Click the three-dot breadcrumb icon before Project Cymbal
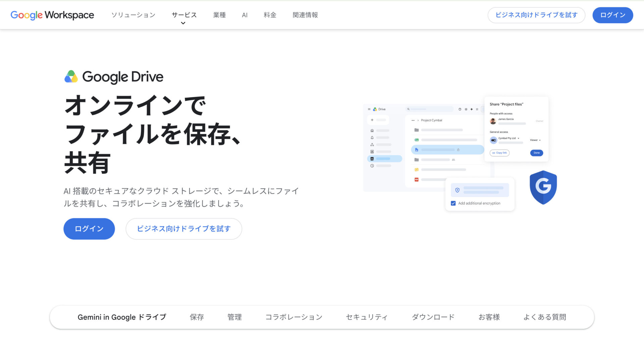The width and height of the screenshot is (644, 349). coord(413,120)
